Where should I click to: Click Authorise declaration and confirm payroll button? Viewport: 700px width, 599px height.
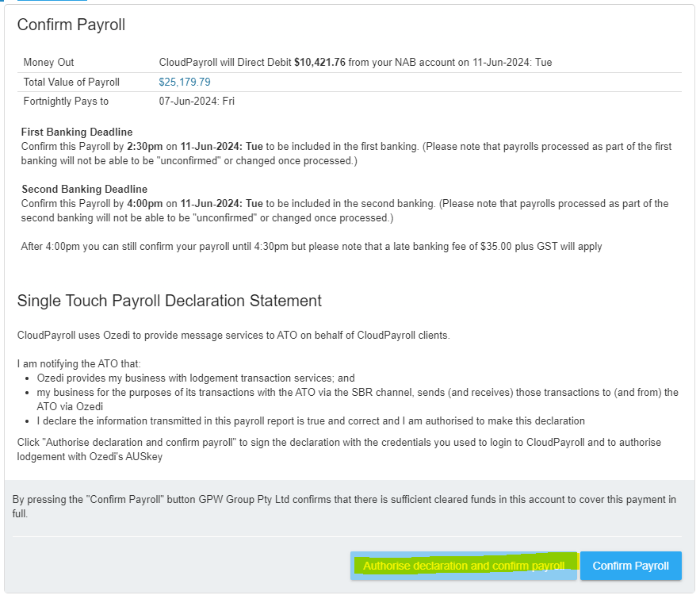(x=464, y=566)
